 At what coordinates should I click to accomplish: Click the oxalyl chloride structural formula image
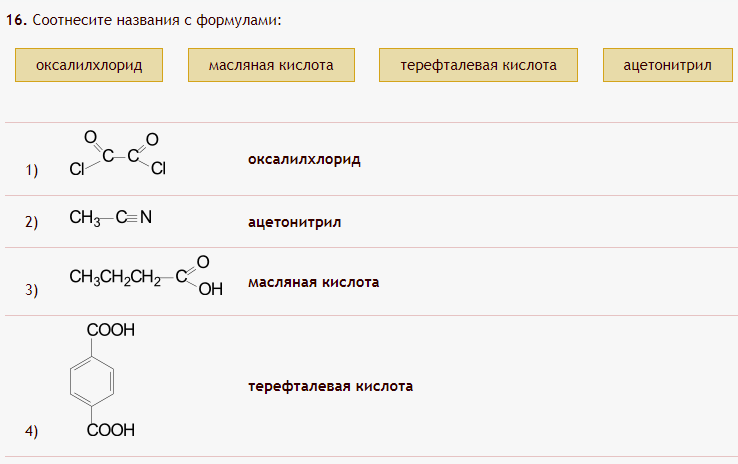(x=118, y=154)
